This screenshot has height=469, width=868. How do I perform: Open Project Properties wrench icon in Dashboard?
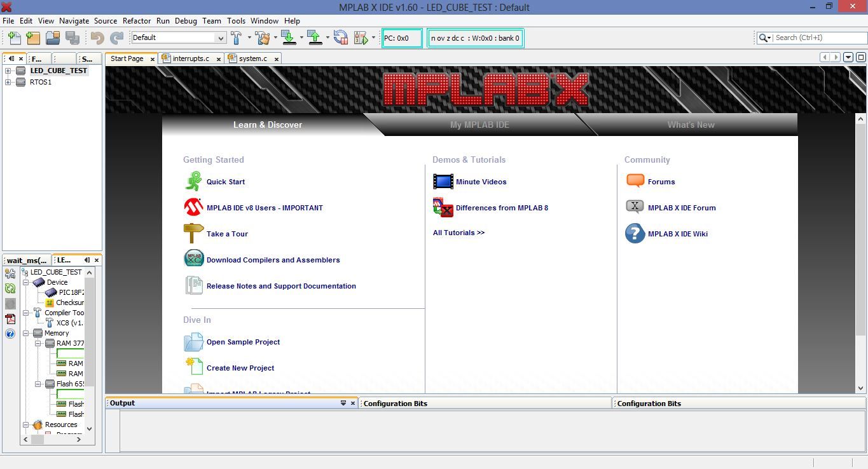point(9,273)
